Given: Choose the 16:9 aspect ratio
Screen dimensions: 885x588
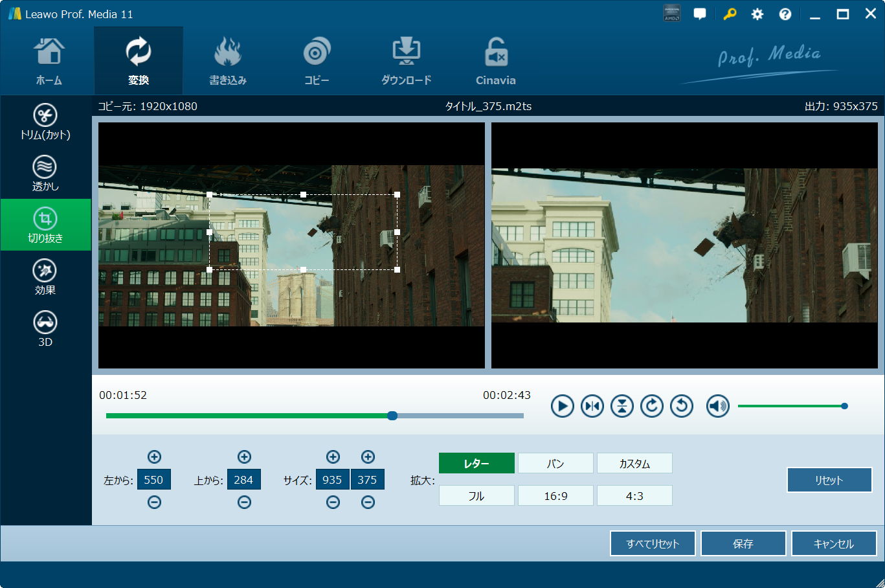Looking at the screenshot, I should click(x=555, y=495).
